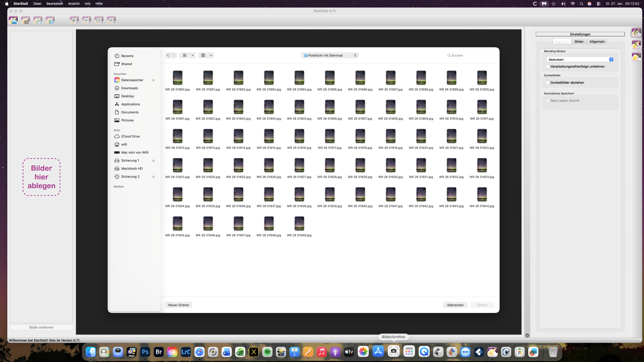Viewport: 644px width, 362px height.
Task: Click the gear settings icon on the right sidebar
Action: click(636, 32)
